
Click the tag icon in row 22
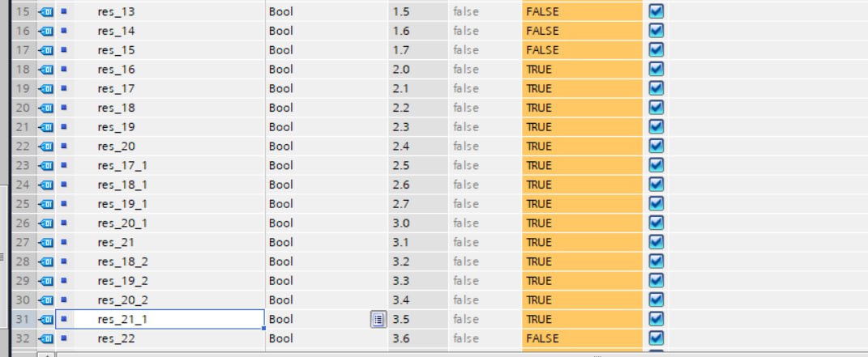point(46,147)
